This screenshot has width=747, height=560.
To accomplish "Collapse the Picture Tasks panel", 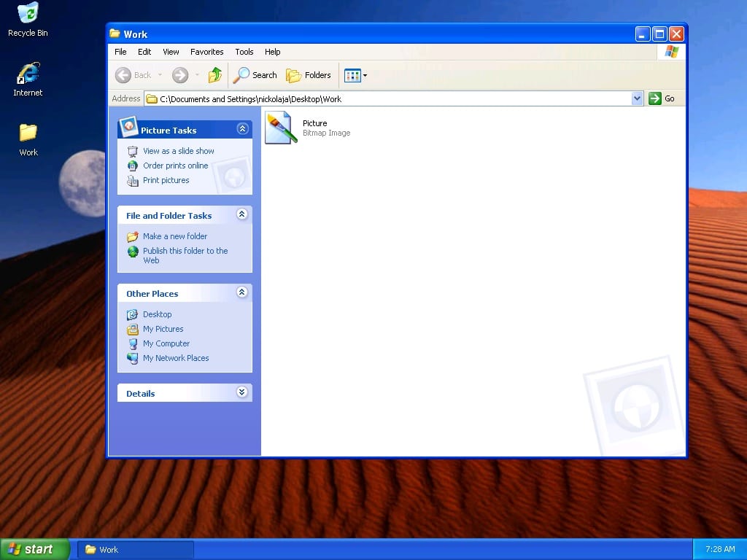I will pyautogui.click(x=241, y=128).
